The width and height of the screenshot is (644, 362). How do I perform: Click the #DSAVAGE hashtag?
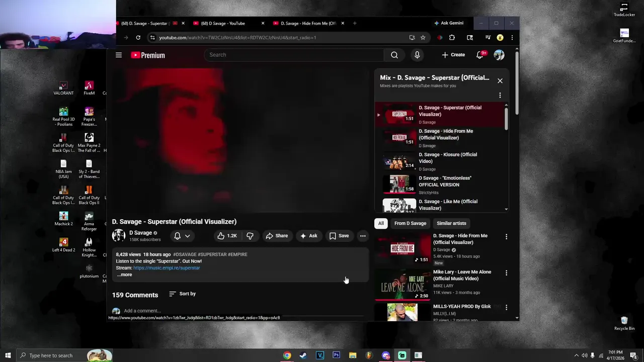point(185,255)
